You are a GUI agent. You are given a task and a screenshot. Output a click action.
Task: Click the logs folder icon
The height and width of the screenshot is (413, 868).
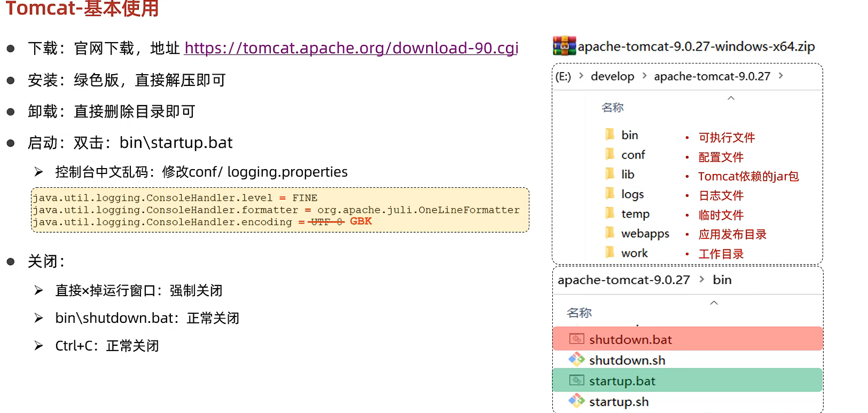tap(609, 194)
